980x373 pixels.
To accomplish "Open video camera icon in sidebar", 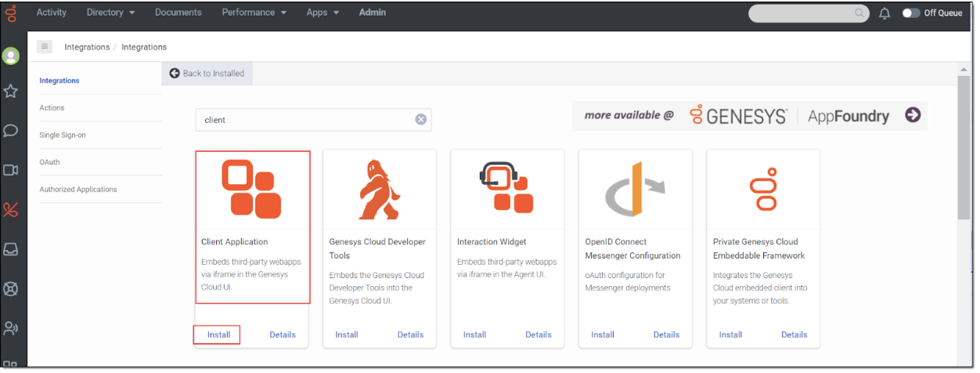I will (11, 170).
